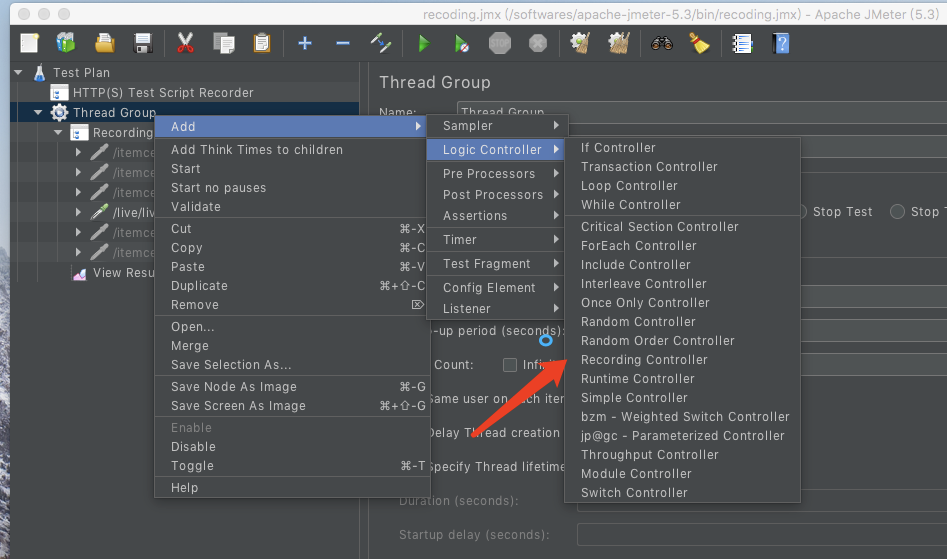The image size is (947, 559).
Task: Expand the /live/liv sampler node
Action: 79,212
